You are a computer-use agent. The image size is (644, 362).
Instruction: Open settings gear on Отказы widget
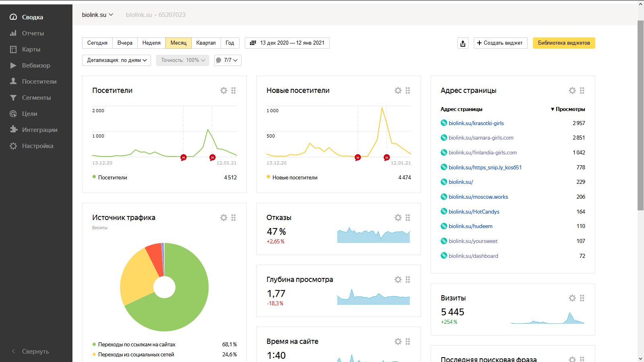pos(398,218)
